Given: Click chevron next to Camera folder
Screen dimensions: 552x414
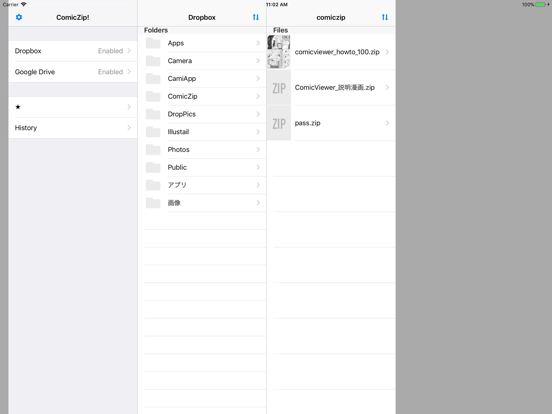Looking at the screenshot, I should [x=258, y=61].
